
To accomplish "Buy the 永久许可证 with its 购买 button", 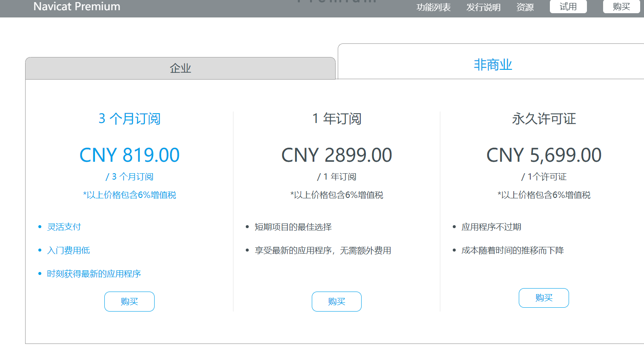I will pos(544,298).
